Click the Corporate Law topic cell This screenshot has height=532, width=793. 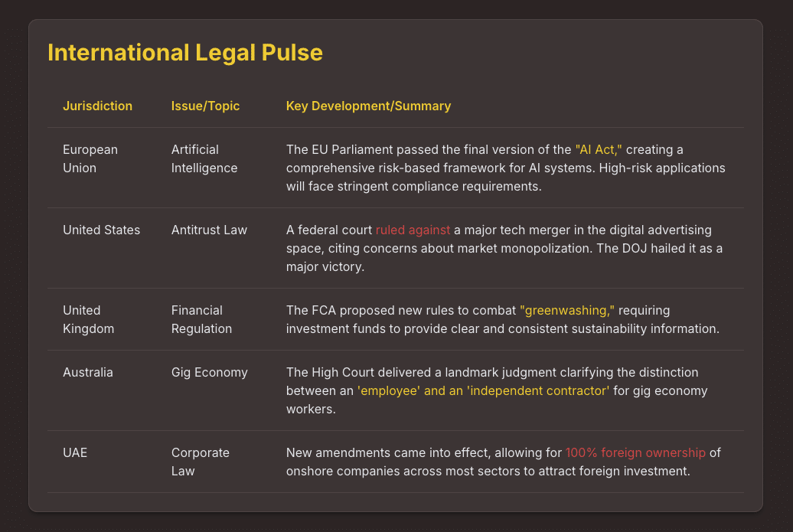(200, 462)
